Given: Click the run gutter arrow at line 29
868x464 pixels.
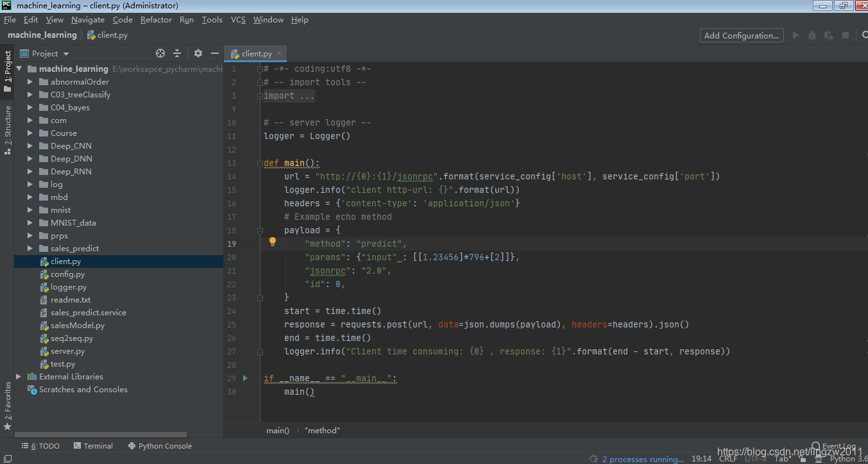Looking at the screenshot, I should 245,378.
